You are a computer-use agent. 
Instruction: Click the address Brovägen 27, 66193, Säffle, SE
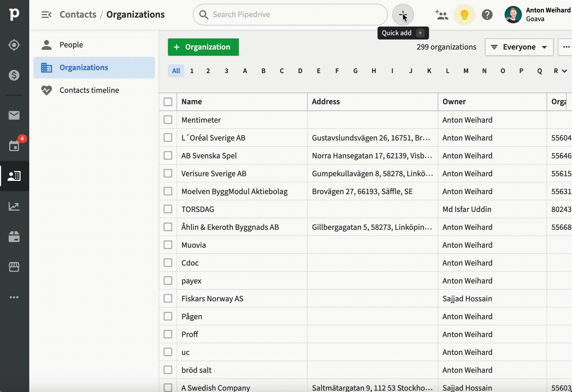(x=362, y=191)
